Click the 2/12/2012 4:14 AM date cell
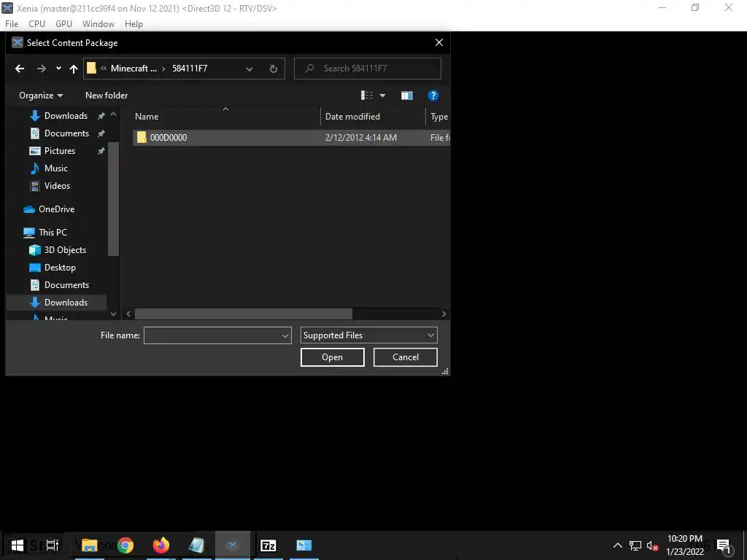This screenshot has height=560, width=747. click(360, 138)
